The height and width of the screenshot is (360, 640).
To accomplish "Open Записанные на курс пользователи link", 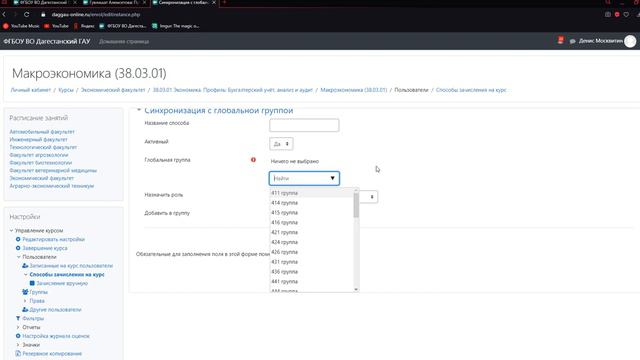I will click(71, 266).
